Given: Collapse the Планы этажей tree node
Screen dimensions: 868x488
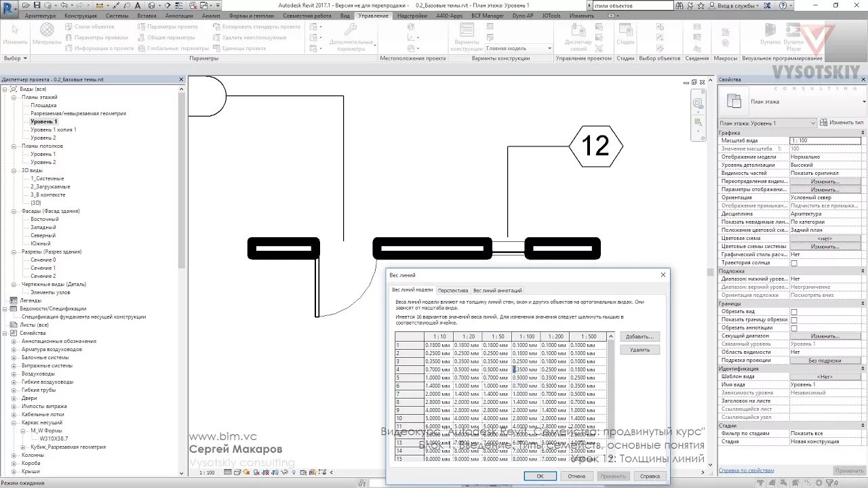Looking at the screenshot, I should [14, 97].
